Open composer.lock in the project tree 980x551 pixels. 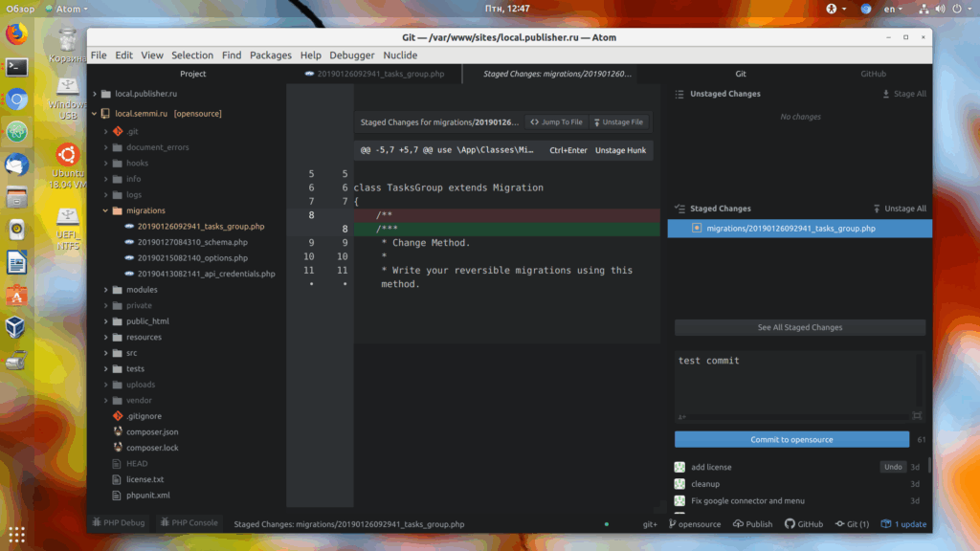152,448
